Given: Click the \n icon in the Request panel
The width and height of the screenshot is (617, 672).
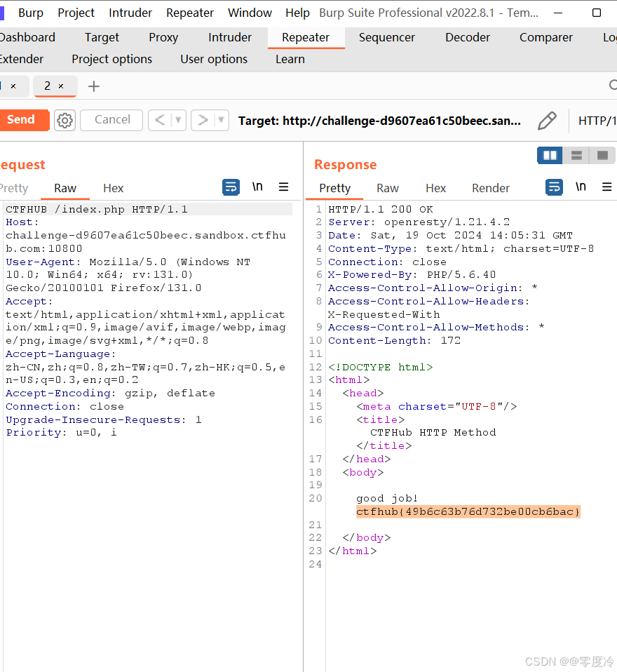Looking at the screenshot, I should point(257,187).
